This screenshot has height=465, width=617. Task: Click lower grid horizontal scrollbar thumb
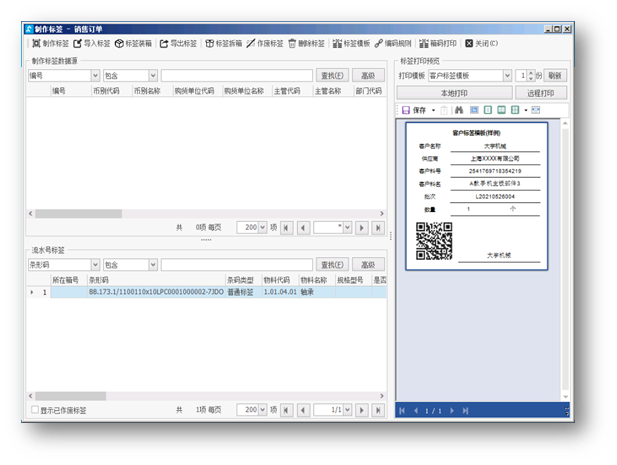click(70, 396)
